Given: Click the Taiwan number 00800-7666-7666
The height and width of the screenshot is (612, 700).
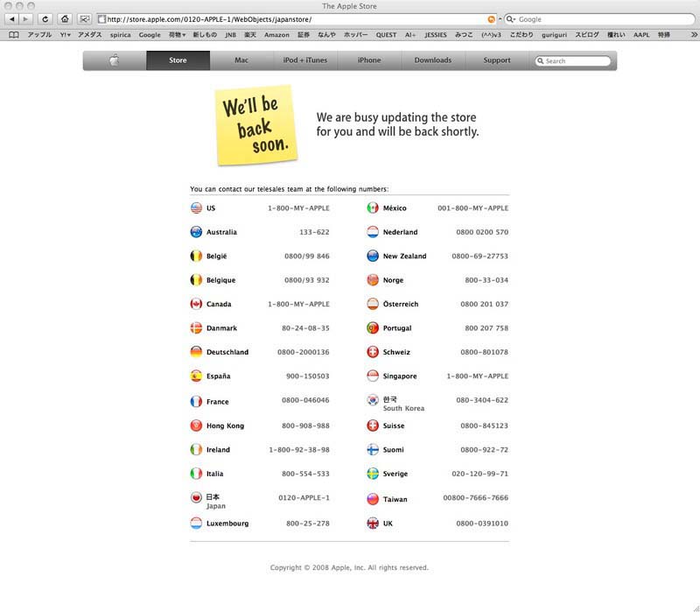Looking at the screenshot, I should pos(475,497).
